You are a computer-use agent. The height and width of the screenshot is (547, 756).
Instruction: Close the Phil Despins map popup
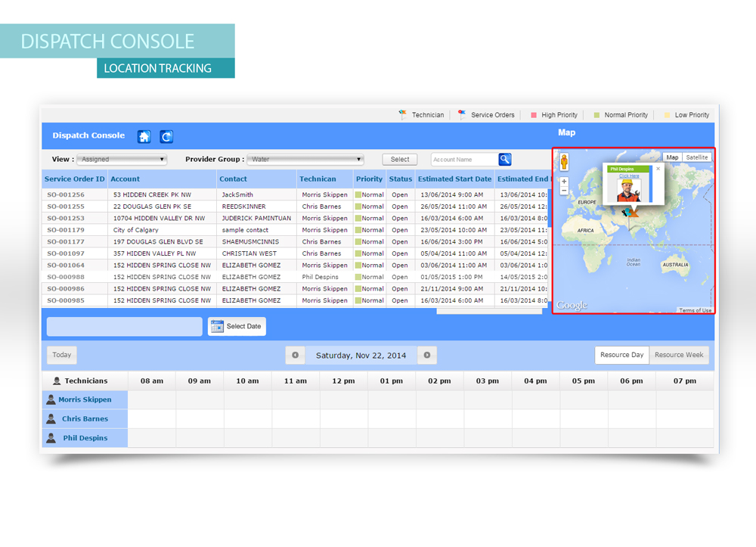pos(658,169)
